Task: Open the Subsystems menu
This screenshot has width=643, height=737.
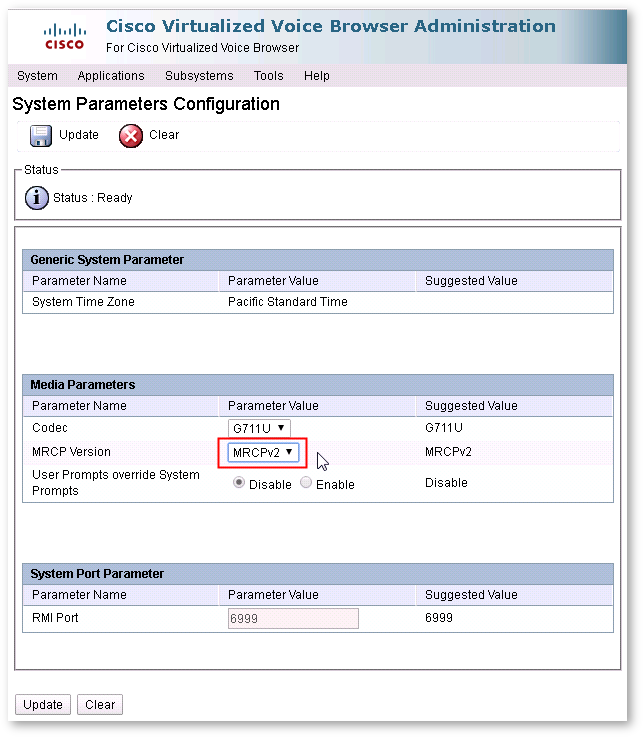Action: pos(199,76)
